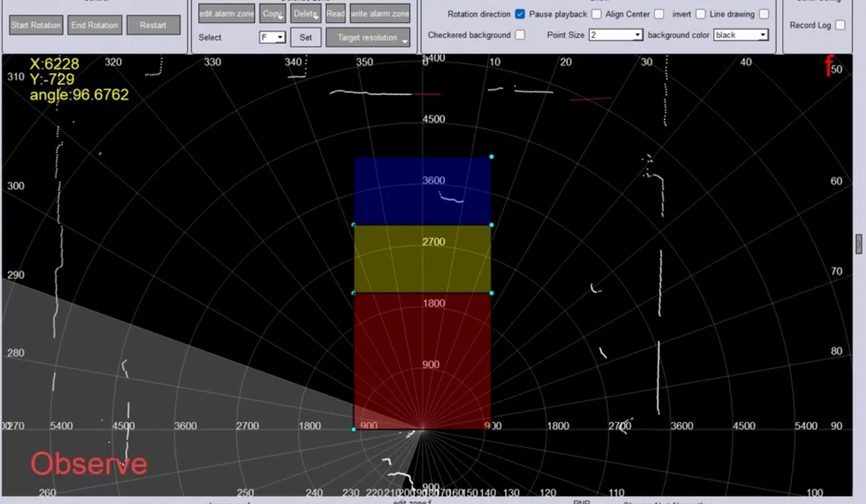Click the vertical scrollbar handle on the right edge
The image size is (866, 504).
tap(859, 244)
